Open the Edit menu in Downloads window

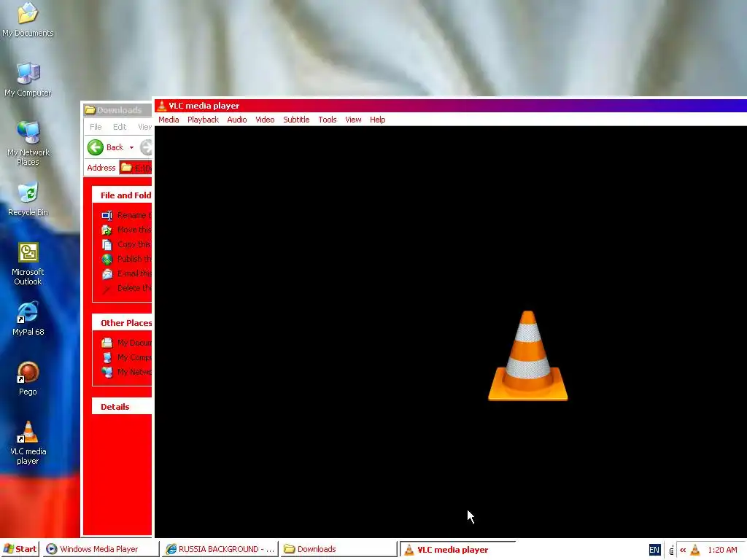(x=120, y=127)
